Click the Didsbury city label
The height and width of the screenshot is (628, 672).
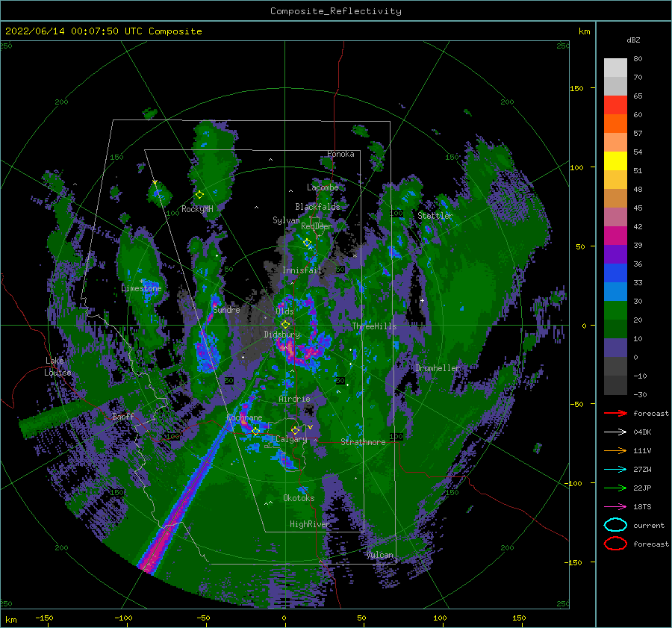(282, 335)
